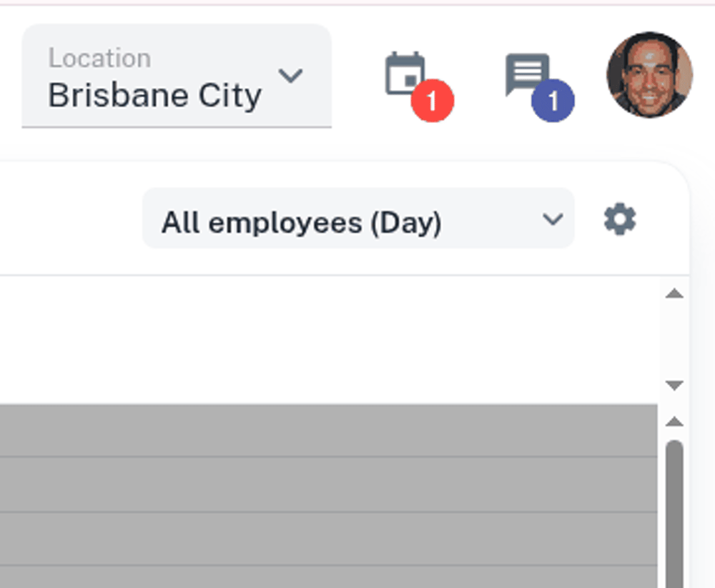Click the "Location" field label

point(99,59)
